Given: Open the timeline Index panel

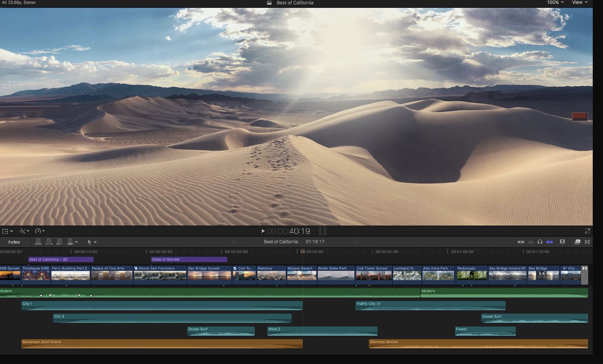Looking at the screenshot, I should tap(14, 242).
